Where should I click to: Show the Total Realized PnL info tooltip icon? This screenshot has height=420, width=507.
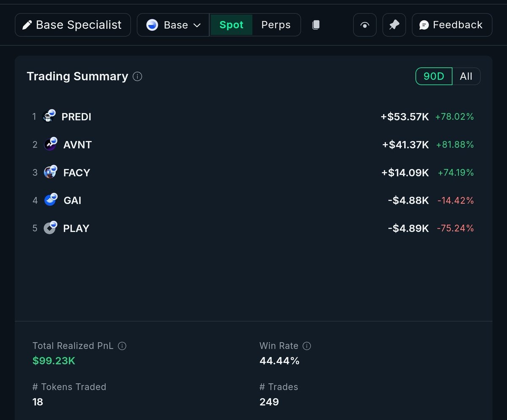(122, 346)
